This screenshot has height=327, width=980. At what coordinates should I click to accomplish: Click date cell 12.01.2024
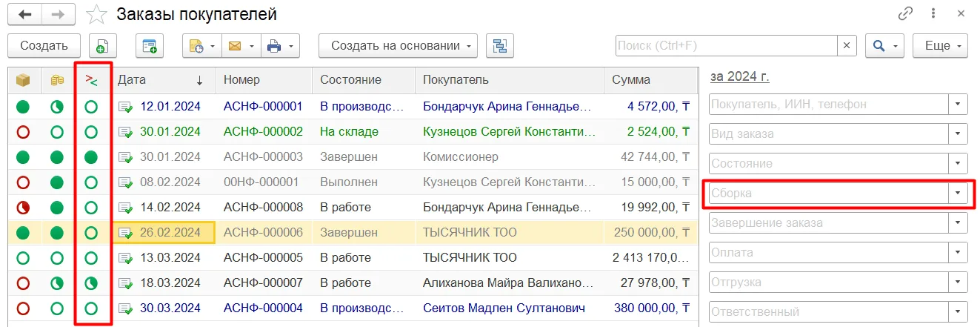[170, 107]
